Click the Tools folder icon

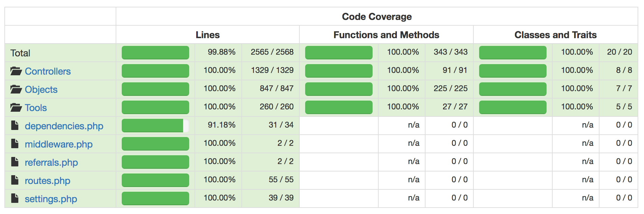(16, 108)
